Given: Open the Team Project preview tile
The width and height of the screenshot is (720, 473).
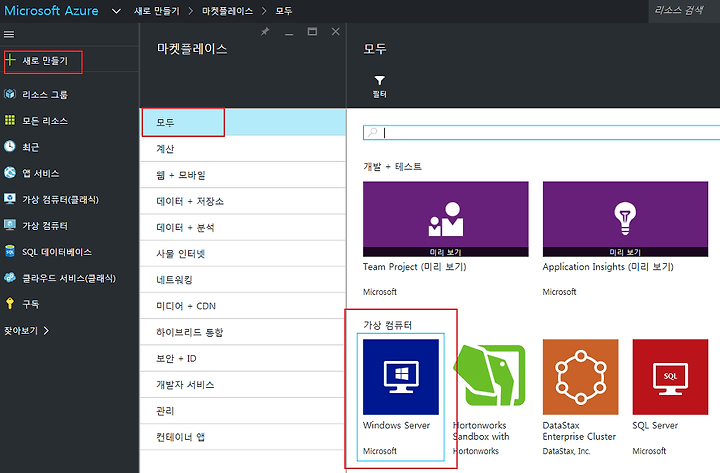Looking at the screenshot, I should pos(445,219).
